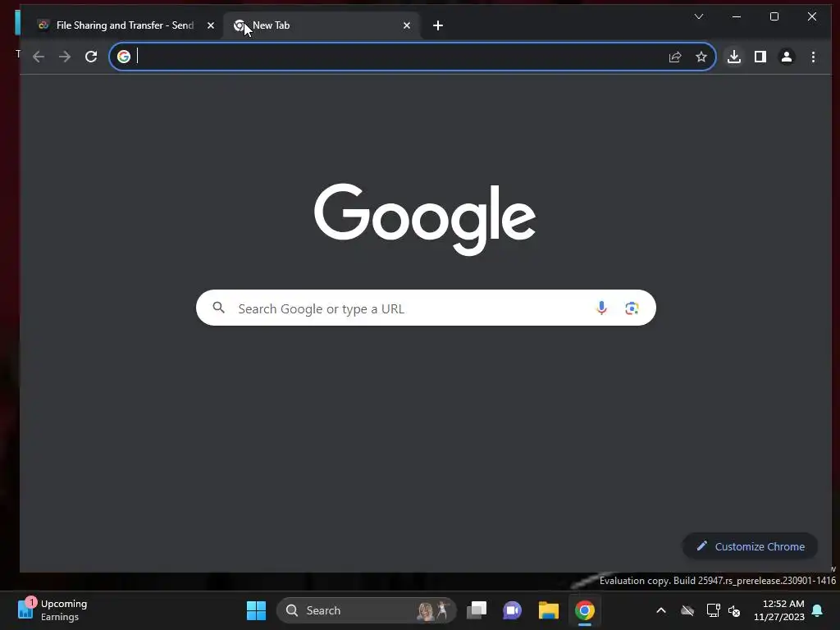Open notifications bell icon

click(817, 610)
